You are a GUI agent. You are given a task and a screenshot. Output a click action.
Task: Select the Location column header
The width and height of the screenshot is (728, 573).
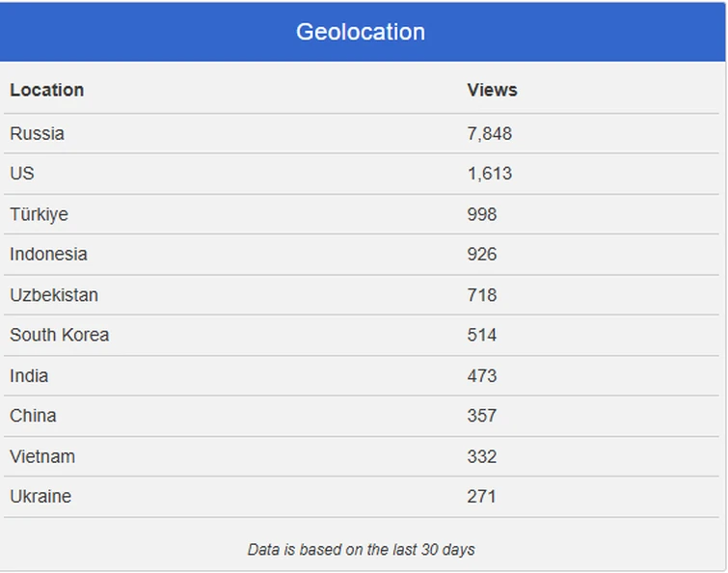[47, 90]
